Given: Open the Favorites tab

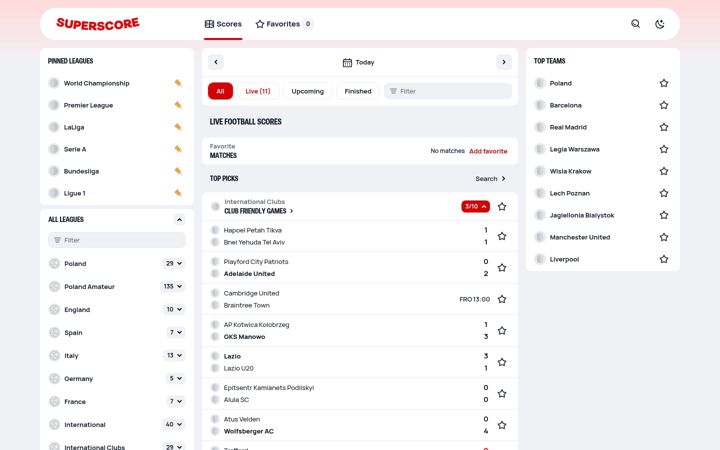Looking at the screenshot, I should [284, 24].
